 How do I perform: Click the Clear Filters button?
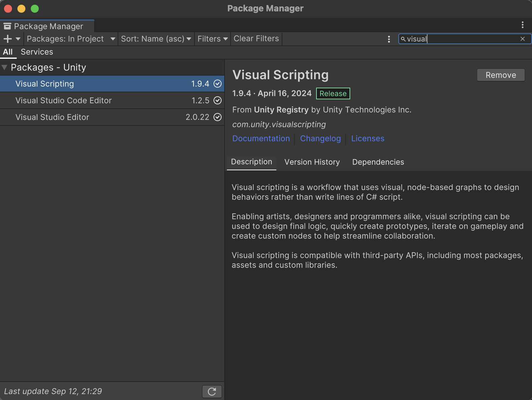256,39
